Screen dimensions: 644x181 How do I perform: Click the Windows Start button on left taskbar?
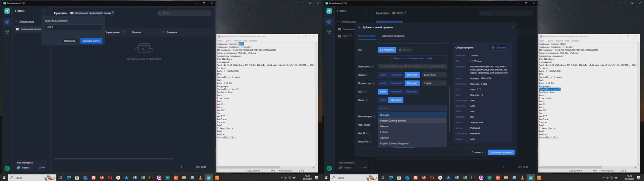(4, 178)
